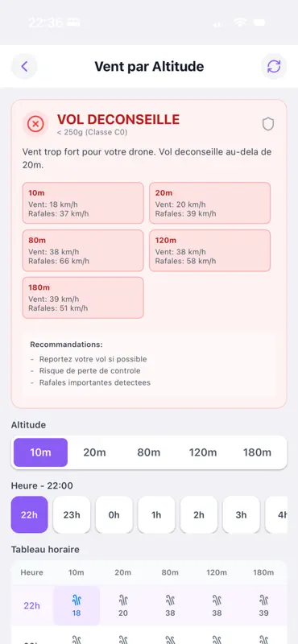Open the 180m wind summary card
Screen dimensions: 298x644
point(83,298)
